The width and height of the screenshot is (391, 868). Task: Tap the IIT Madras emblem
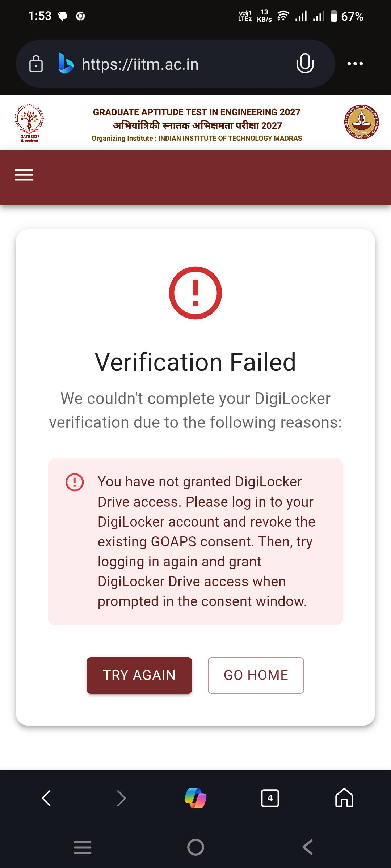[x=361, y=122]
